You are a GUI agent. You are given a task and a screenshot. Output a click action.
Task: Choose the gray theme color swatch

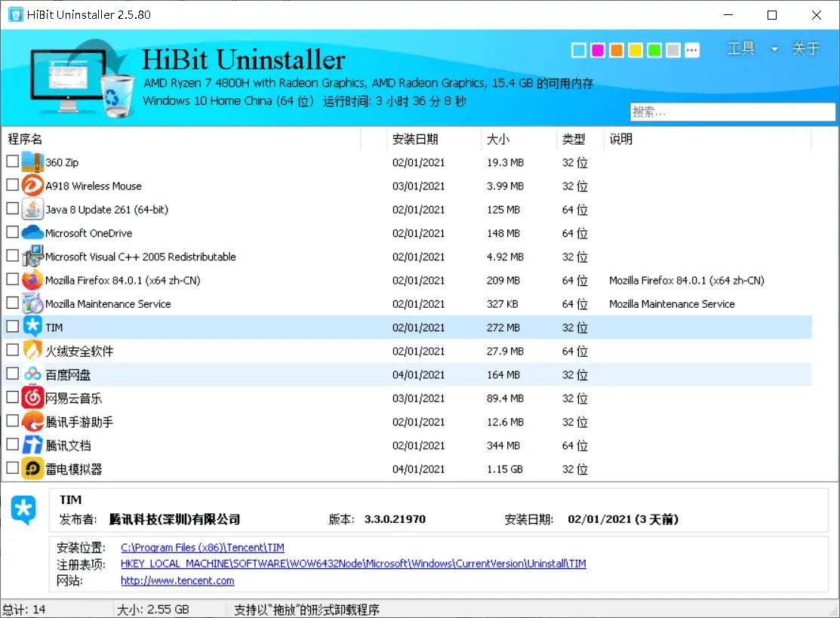[673, 51]
